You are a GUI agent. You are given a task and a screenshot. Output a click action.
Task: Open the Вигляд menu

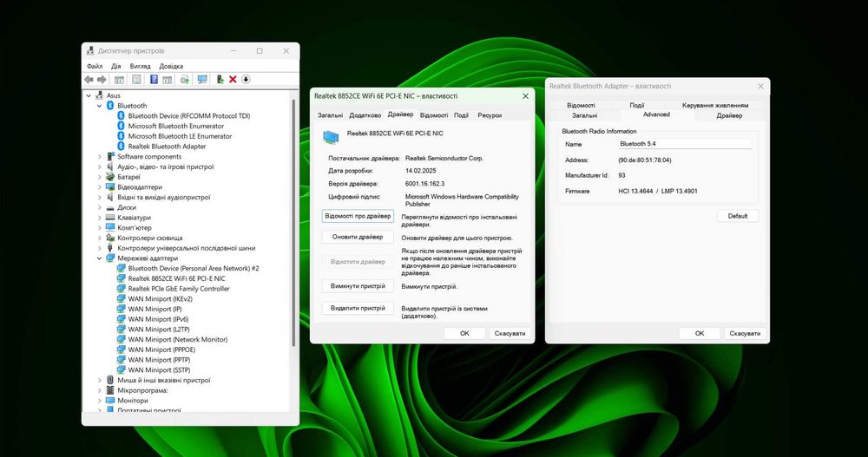click(140, 66)
